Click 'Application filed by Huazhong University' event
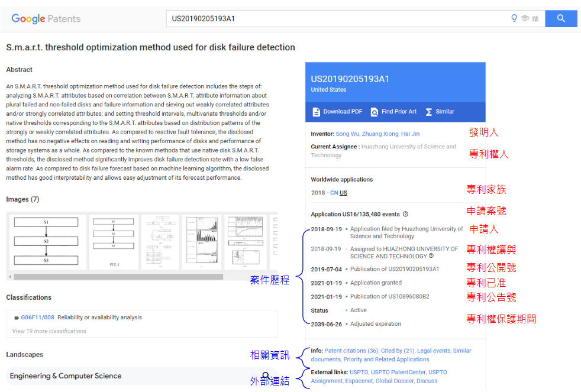The width and height of the screenshot is (581, 392). click(406, 232)
